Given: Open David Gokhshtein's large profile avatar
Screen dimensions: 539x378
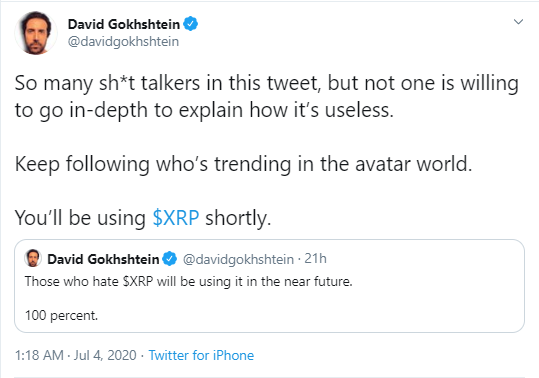Looking at the screenshot, I should click(x=36, y=33).
